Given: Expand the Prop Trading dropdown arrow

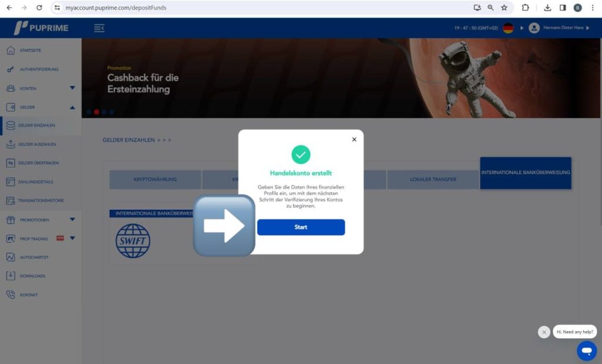Looking at the screenshot, I should point(72,238).
